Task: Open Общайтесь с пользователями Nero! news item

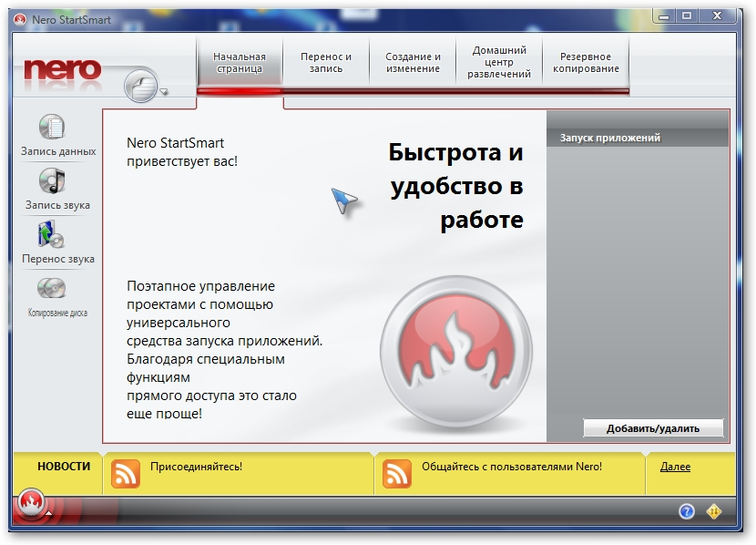Action: (512, 467)
